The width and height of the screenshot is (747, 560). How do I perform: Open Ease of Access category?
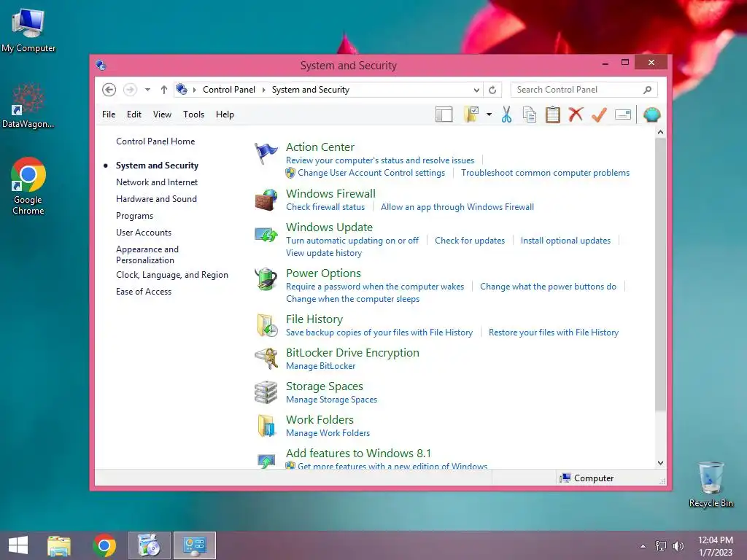coord(144,292)
